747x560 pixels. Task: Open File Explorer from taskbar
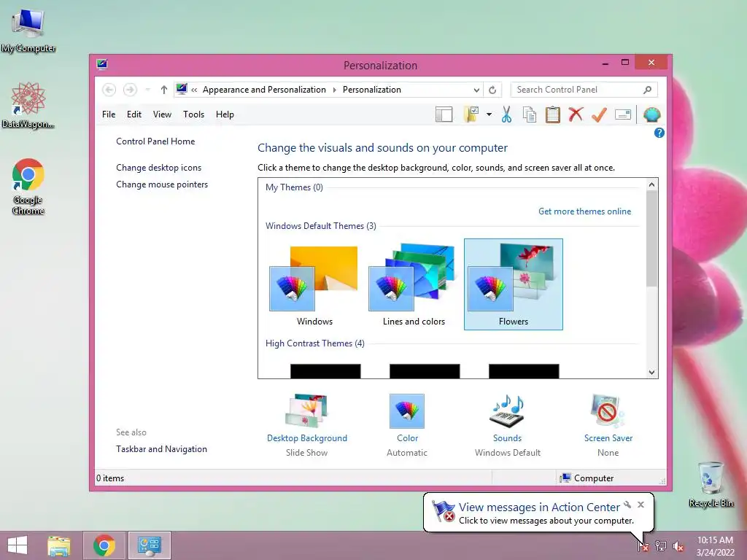(x=59, y=545)
